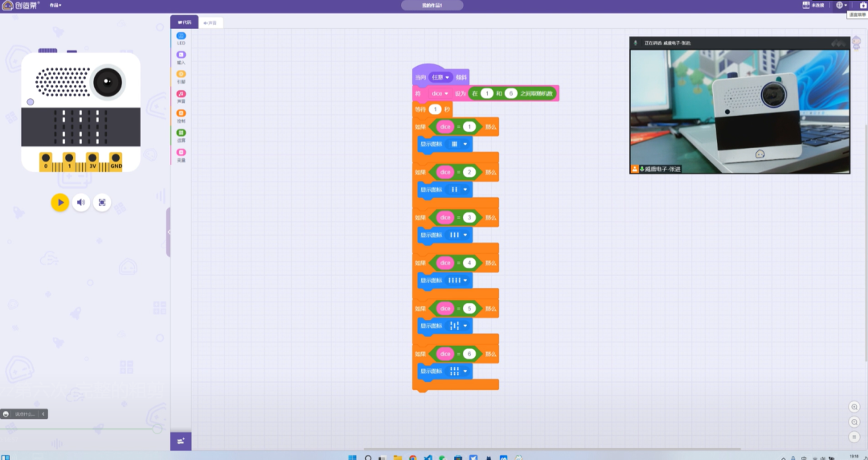Click the wait seconds value field containing 1
This screenshot has height=460, width=868.
[435, 109]
